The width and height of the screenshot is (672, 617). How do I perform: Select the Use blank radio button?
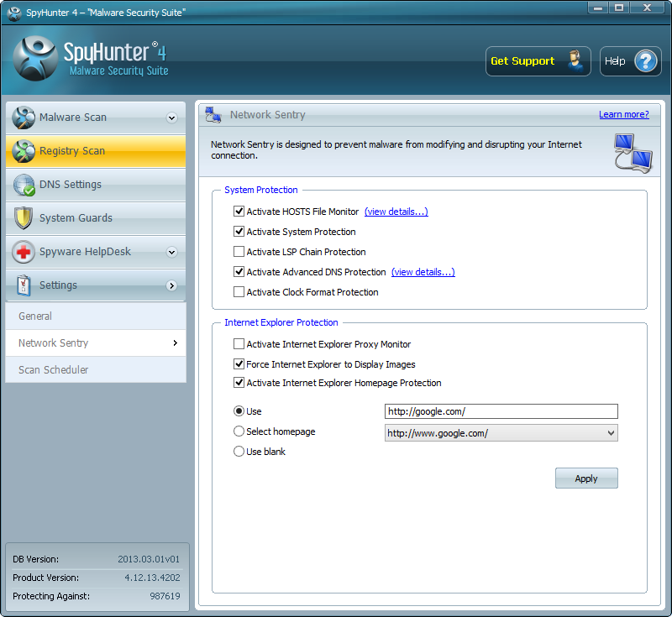click(x=239, y=452)
